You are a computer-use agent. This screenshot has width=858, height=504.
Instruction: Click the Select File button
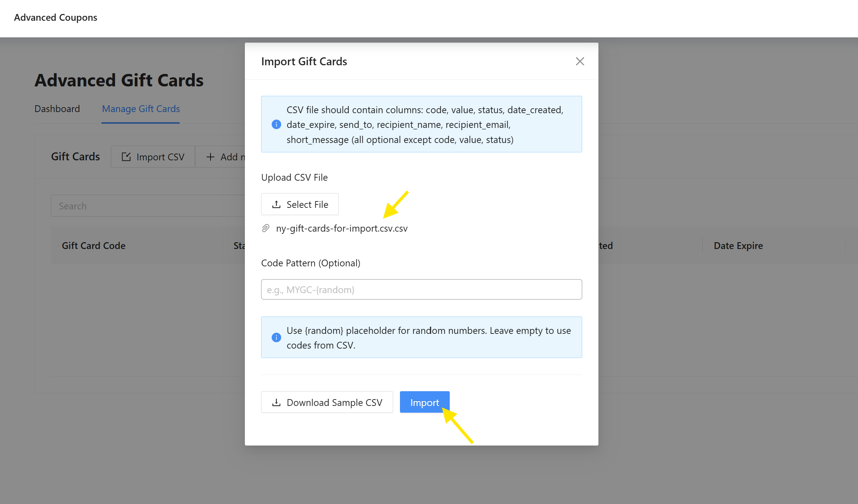[300, 204]
